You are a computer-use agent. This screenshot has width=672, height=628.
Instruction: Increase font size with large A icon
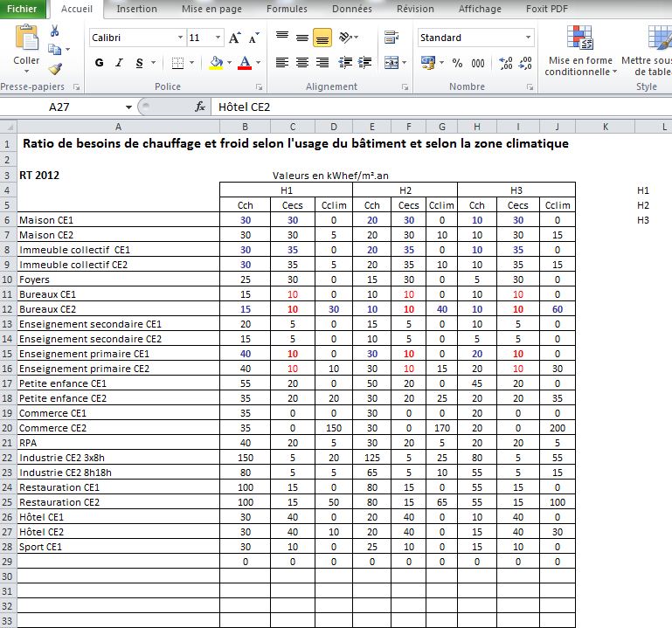(x=234, y=38)
